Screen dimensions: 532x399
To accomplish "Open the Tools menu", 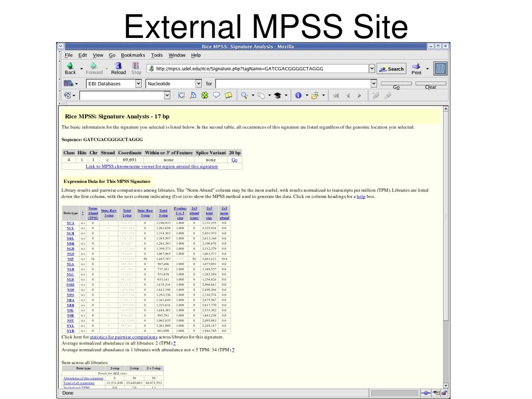I will coord(156,55).
